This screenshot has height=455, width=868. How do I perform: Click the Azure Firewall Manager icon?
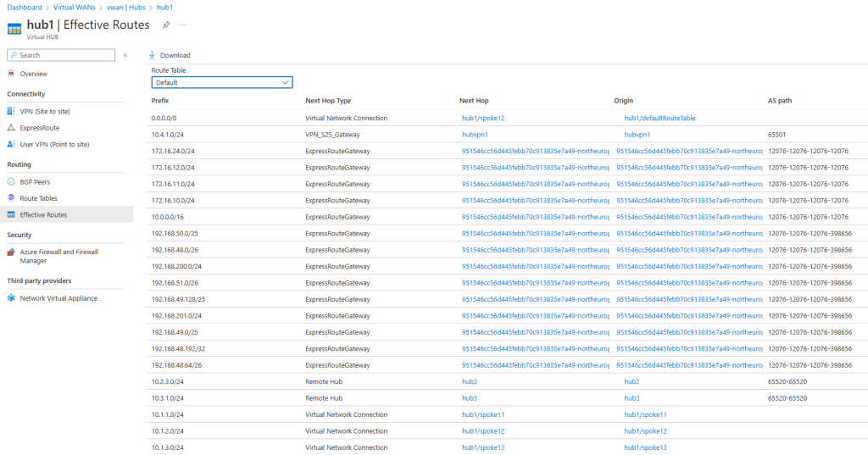[x=11, y=252]
